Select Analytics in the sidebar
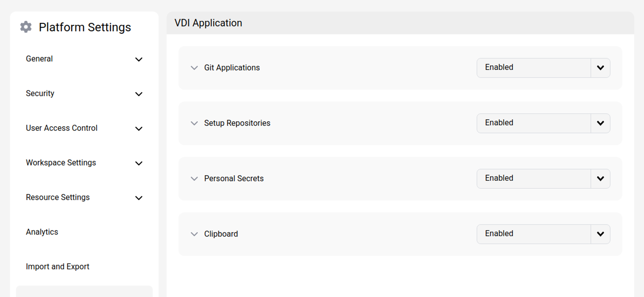 (x=42, y=232)
